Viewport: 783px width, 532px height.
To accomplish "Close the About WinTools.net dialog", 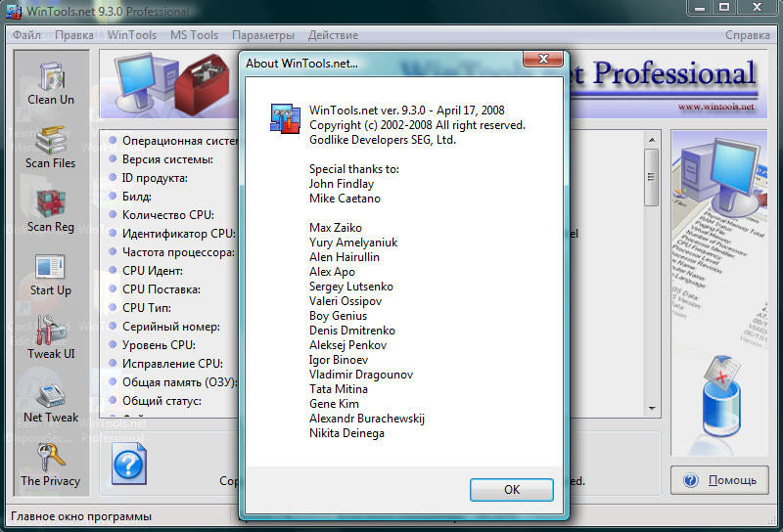I will coord(543,59).
